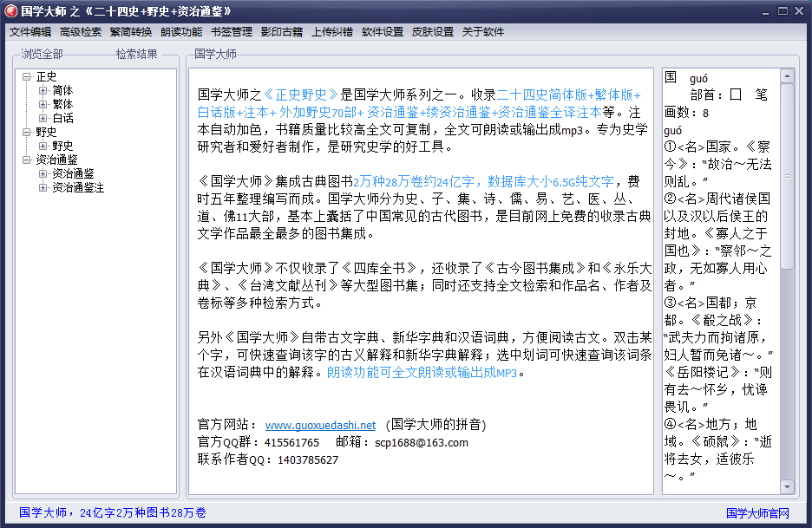Open the 书签管理 menu
This screenshot has width=812, height=528.
pos(232,32)
